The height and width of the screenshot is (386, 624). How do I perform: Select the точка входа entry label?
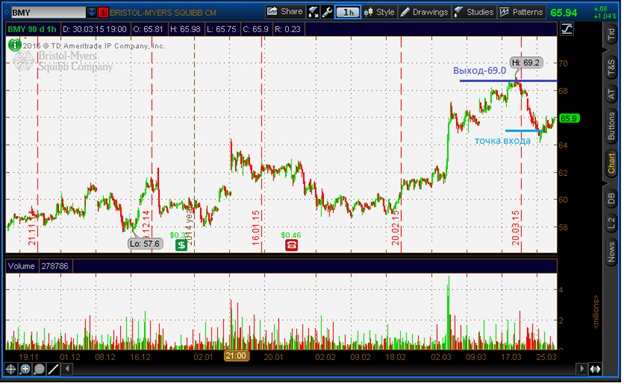coord(503,141)
